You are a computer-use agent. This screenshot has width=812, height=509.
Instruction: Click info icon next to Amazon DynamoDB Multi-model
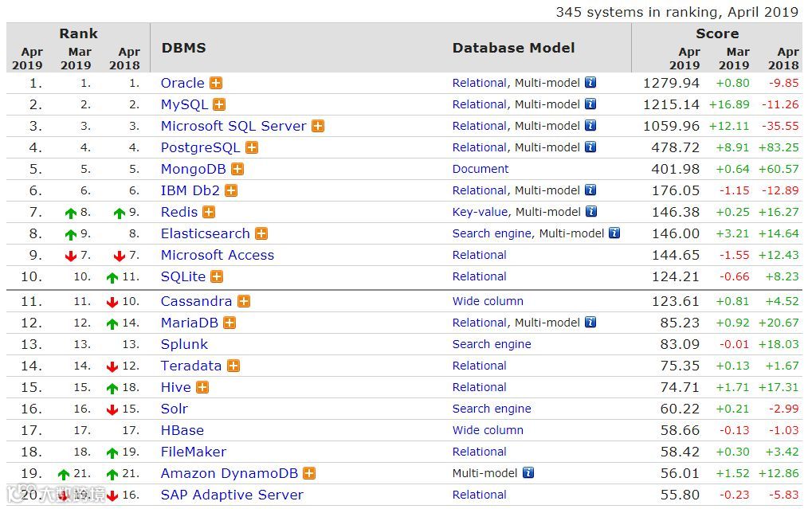528,472
